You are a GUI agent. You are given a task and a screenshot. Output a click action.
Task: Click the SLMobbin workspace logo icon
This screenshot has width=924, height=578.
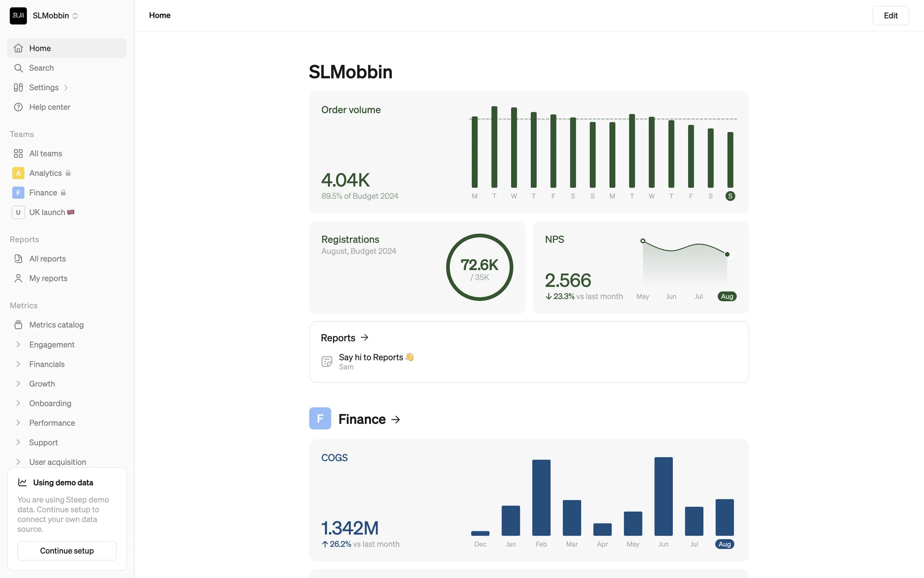coord(18,15)
